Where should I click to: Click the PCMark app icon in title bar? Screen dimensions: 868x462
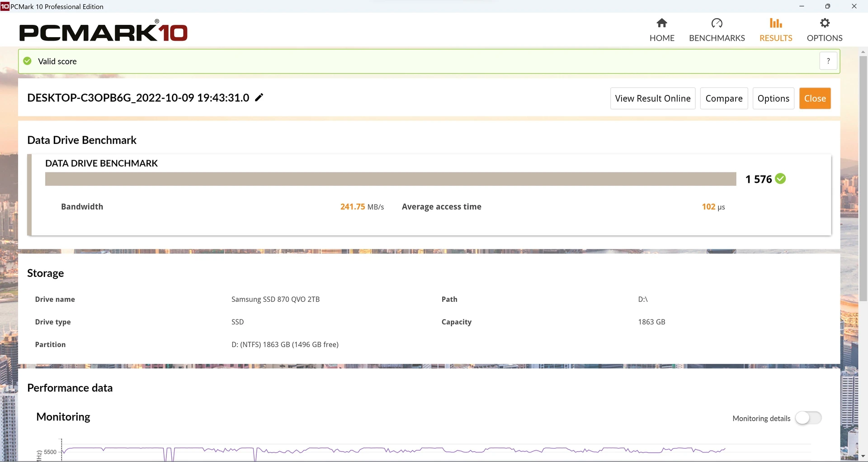click(x=5, y=6)
